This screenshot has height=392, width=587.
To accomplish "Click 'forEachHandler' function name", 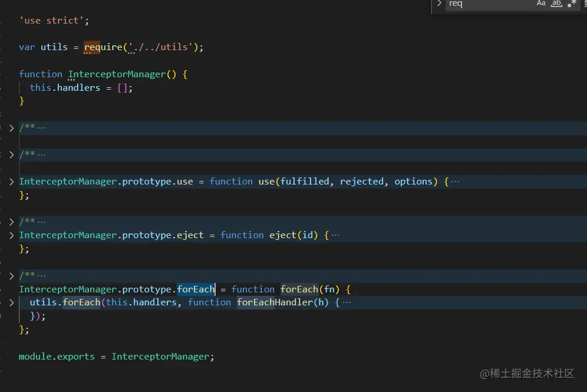I will pos(275,302).
